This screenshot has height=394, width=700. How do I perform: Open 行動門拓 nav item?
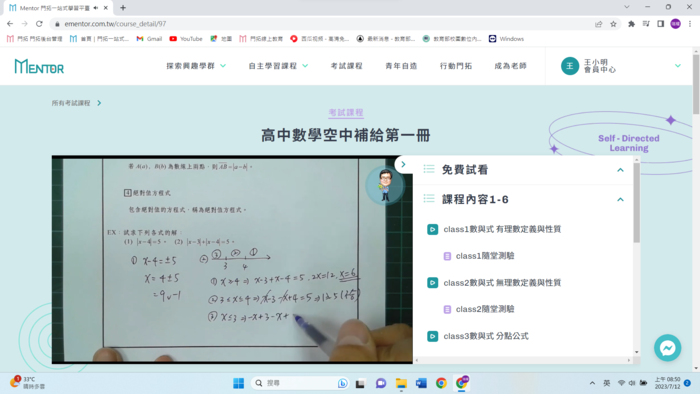point(455,66)
